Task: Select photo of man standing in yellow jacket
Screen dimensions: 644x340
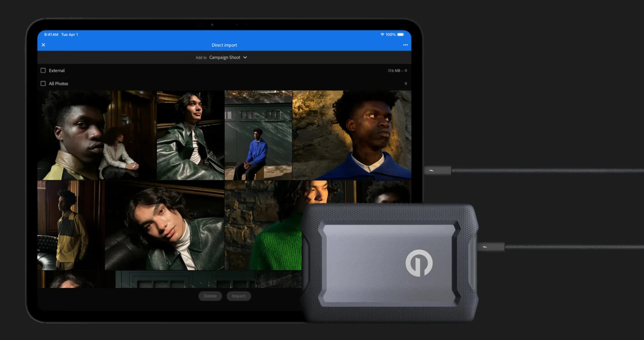Action: pos(71,225)
